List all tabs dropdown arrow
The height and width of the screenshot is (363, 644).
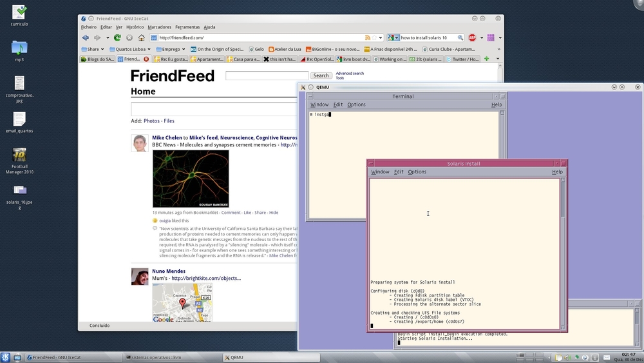coord(498,59)
